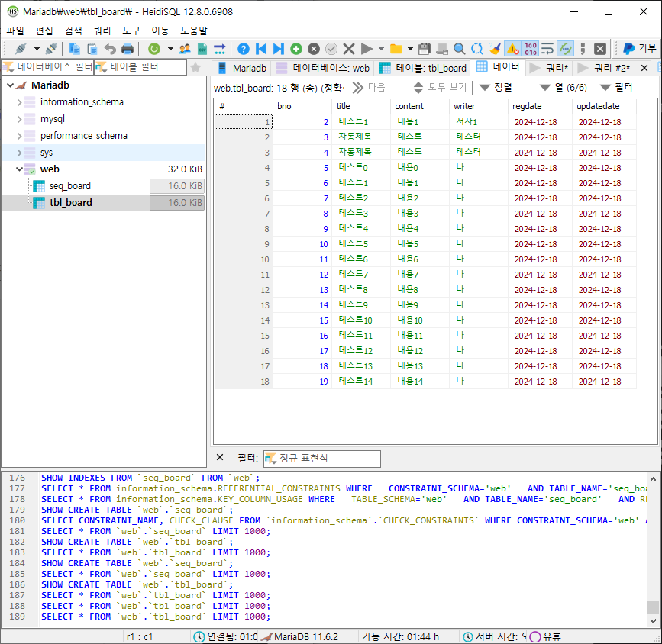662x644 pixels.
Task: Click the disconnect plug icon
Action: point(51,49)
